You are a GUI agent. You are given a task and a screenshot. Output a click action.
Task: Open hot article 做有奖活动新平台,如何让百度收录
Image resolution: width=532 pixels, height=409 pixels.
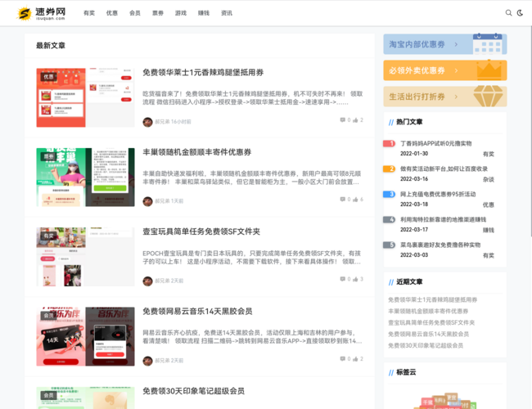(x=444, y=169)
